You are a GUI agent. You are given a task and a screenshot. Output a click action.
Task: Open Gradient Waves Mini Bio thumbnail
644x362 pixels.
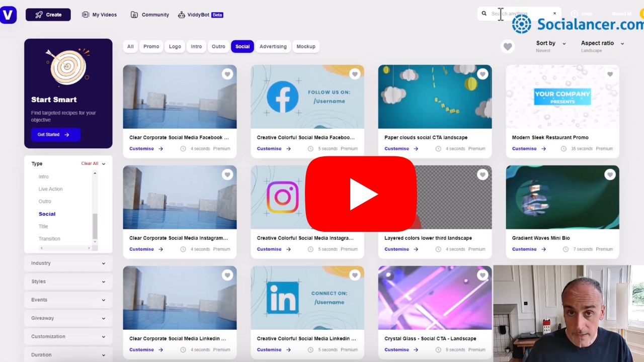point(562,197)
